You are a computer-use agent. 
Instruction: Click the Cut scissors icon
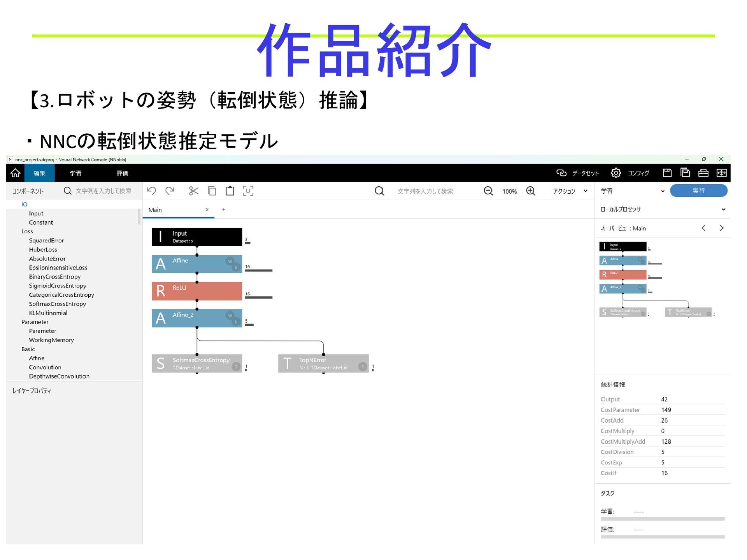tap(193, 191)
